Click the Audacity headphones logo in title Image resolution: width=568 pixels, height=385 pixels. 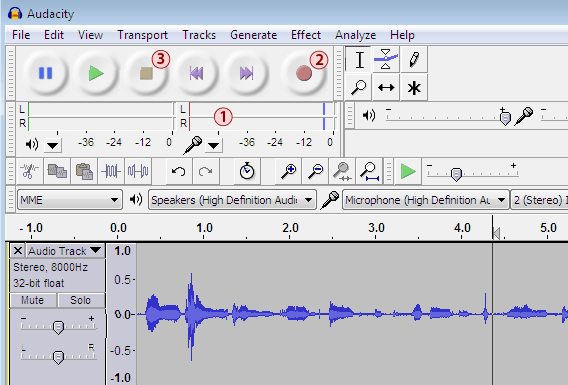pos(15,13)
